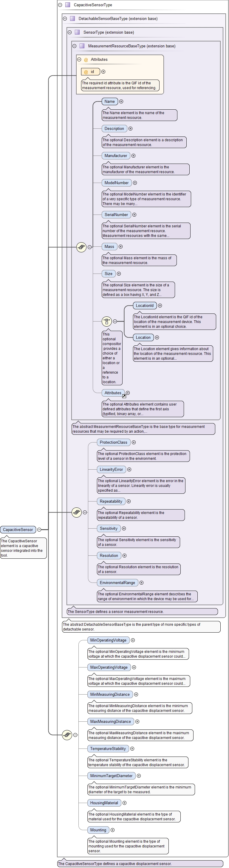
Task: Expand the Size element plus
Action: pos(119,274)
